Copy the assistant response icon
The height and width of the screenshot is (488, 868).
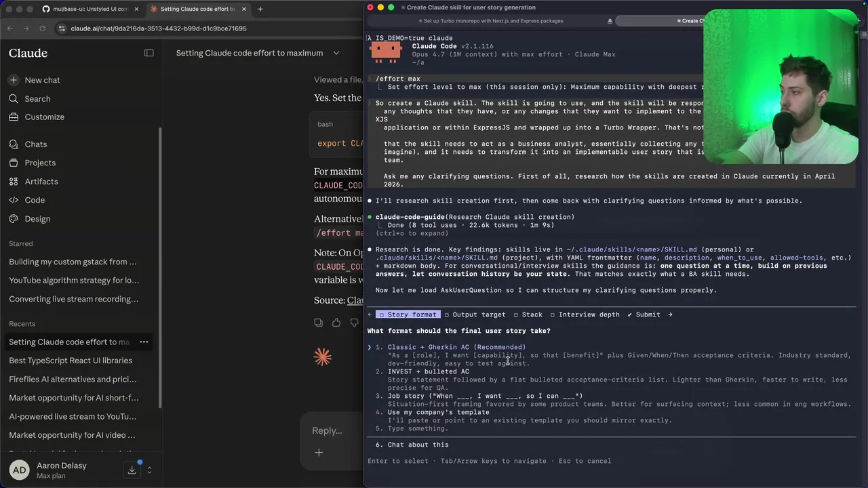tap(319, 323)
